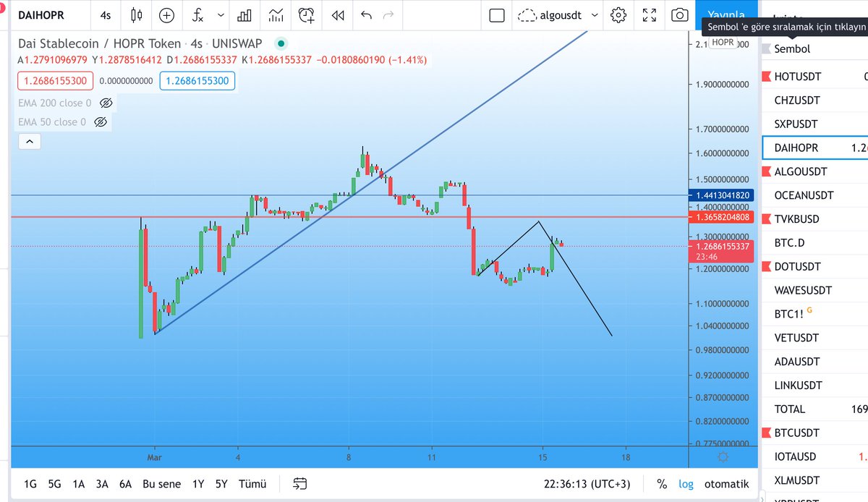The image size is (868, 502).
Task: Open the financials chart icon
Action: [x=276, y=15]
